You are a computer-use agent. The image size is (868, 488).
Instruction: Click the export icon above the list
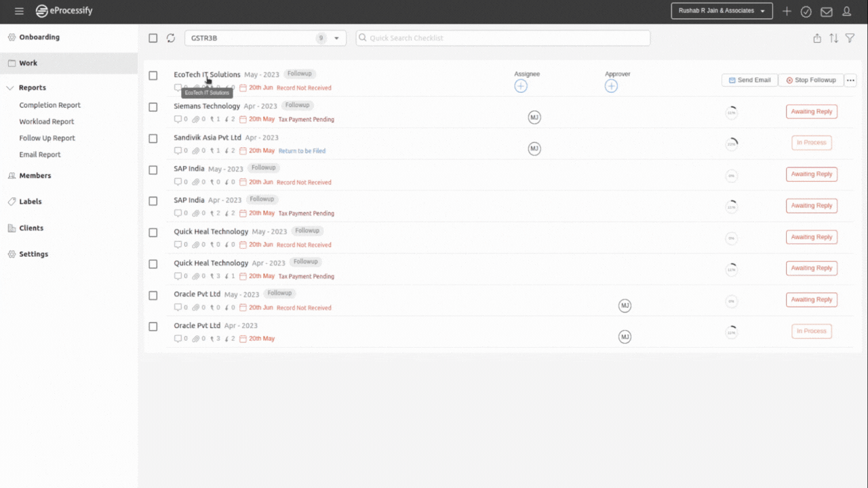point(817,39)
